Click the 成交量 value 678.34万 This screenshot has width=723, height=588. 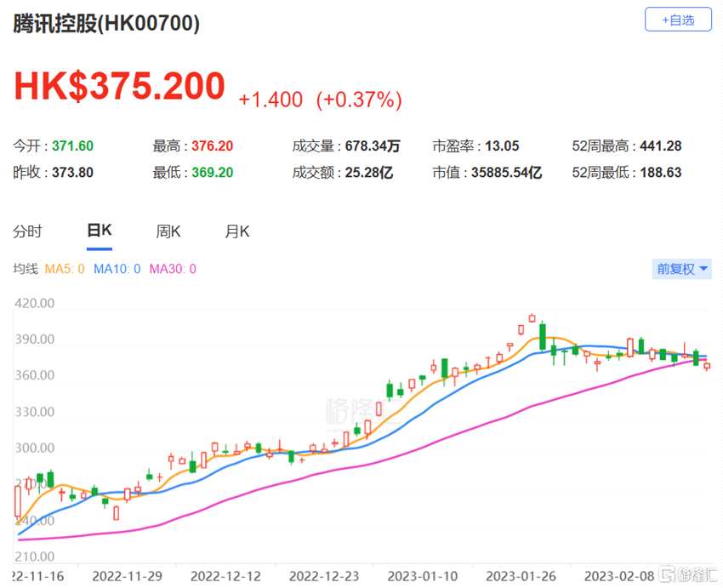pyautogui.click(x=373, y=146)
